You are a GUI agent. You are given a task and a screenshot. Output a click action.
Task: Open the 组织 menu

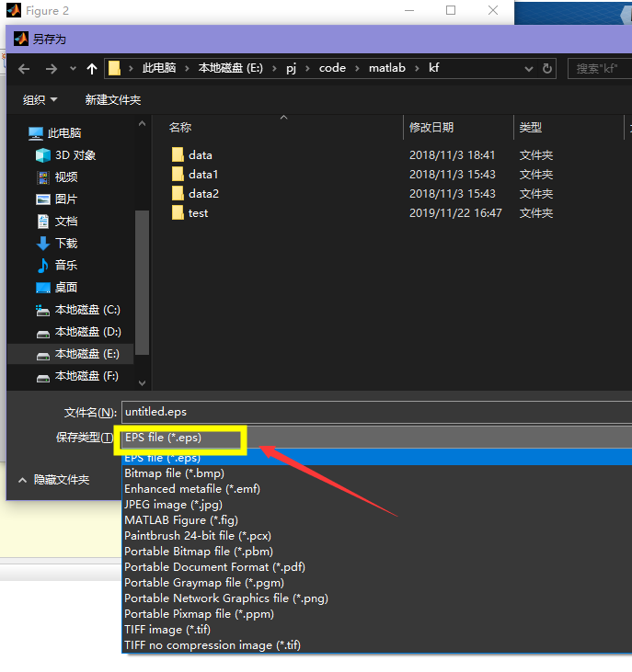point(40,100)
